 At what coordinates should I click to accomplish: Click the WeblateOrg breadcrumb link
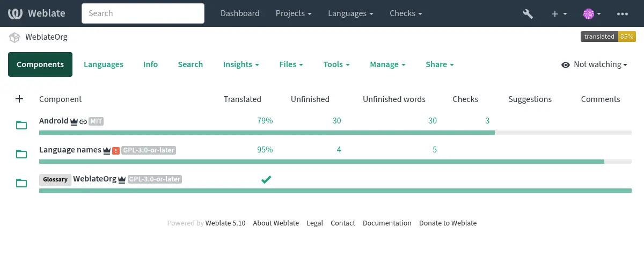[46, 37]
